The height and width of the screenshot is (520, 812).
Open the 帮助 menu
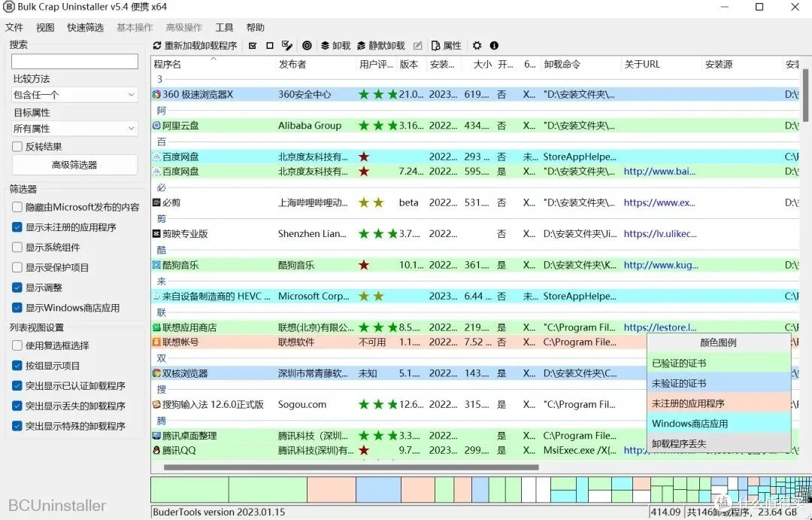click(x=256, y=28)
